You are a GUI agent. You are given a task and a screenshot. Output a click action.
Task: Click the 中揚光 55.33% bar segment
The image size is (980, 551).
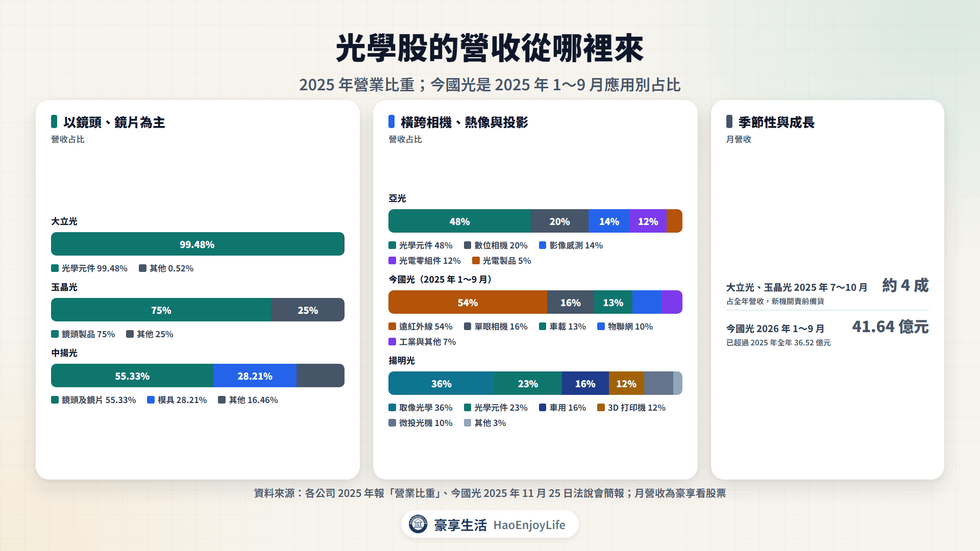pos(132,375)
